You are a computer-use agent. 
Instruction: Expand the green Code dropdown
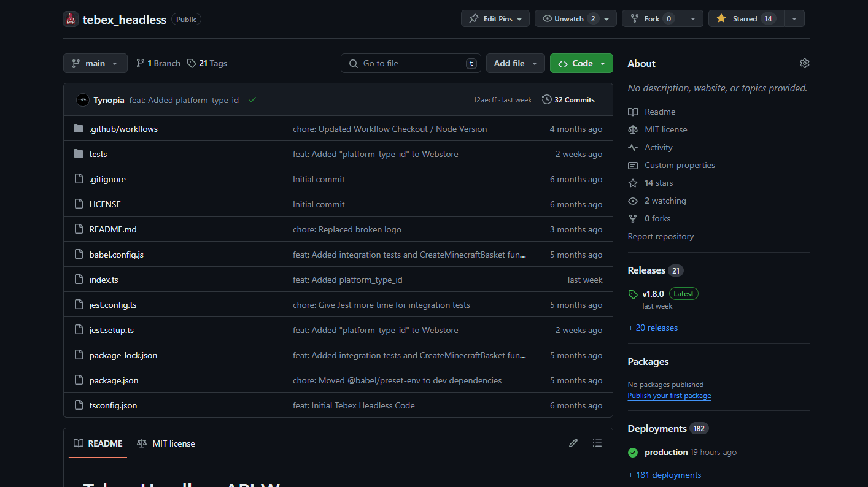pyautogui.click(x=581, y=63)
